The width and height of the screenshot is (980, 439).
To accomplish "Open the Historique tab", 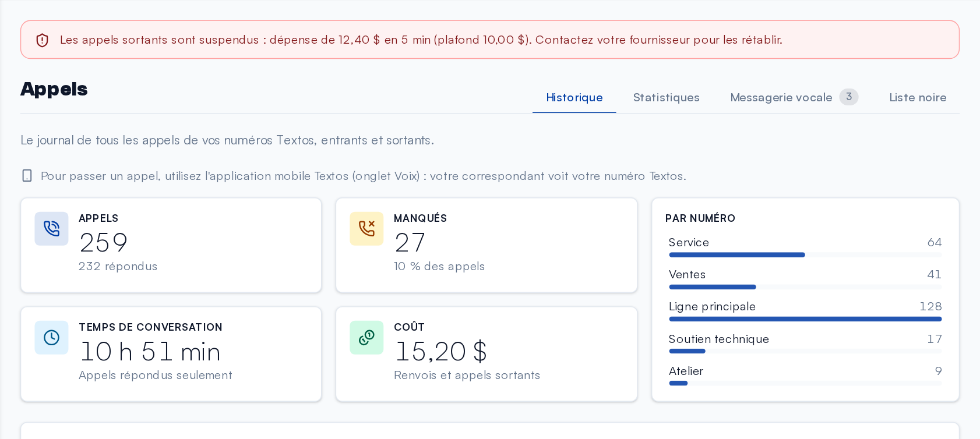I will [574, 97].
